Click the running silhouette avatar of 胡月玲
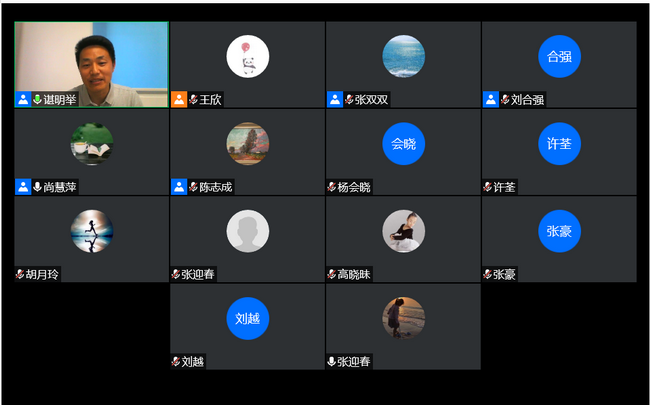The width and height of the screenshot is (650, 405). coord(92,231)
